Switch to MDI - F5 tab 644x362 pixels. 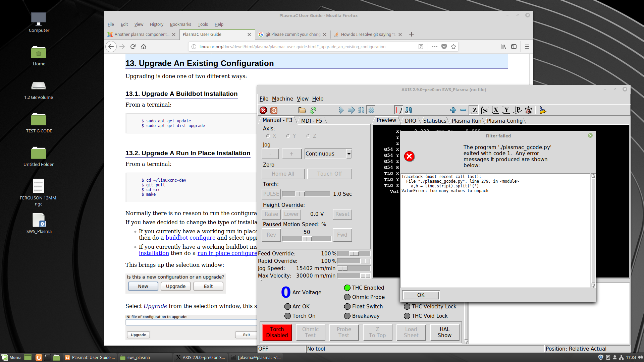311,121
